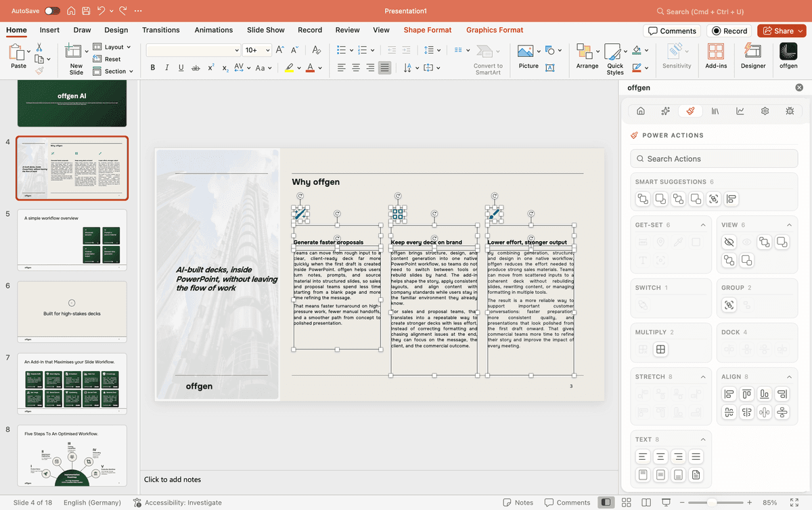Open the offgen AI sparkle tab

[x=665, y=111]
